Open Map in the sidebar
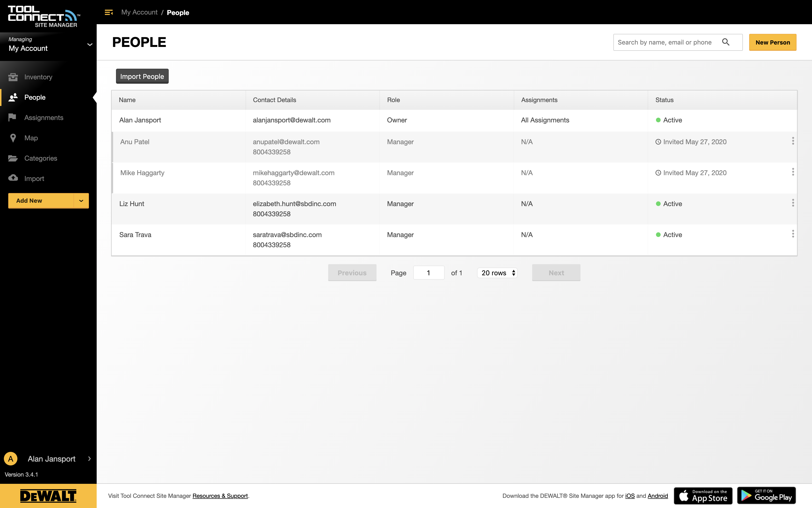Image resolution: width=812 pixels, height=508 pixels. (x=31, y=138)
